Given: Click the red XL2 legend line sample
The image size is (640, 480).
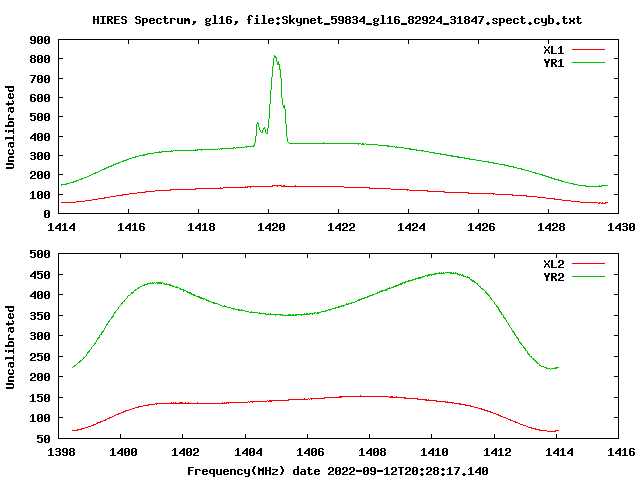Looking at the screenshot, I should pos(588,264).
